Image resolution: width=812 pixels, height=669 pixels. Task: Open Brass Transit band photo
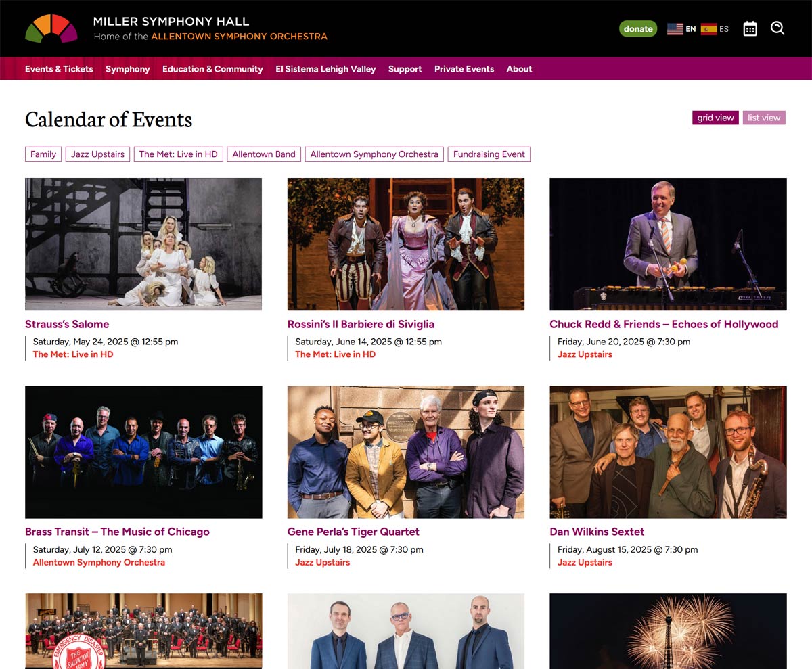[x=143, y=452]
